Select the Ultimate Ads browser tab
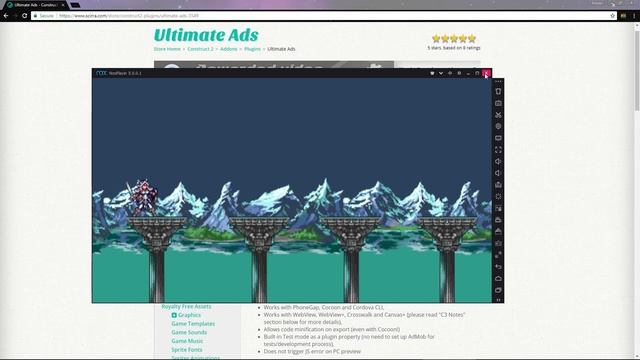640x360 pixels. tap(35, 5)
